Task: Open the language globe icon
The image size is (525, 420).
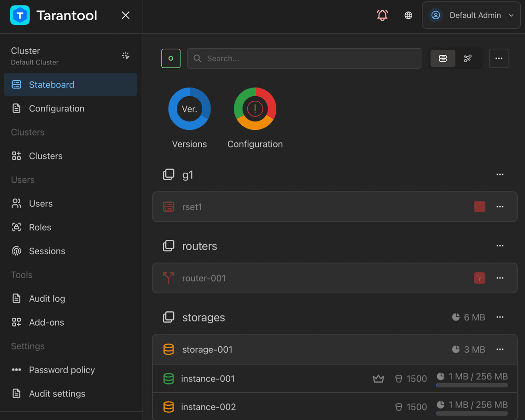Action: coord(408,15)
